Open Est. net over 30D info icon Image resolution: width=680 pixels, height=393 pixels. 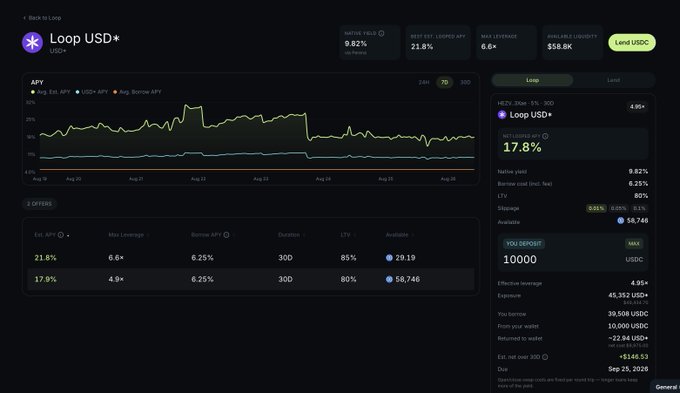545,357
